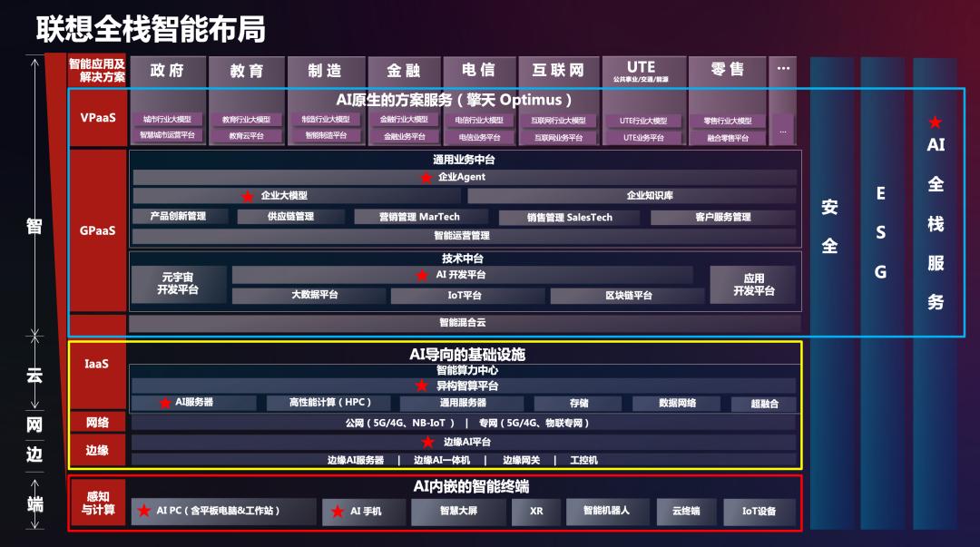Click the 高性能计算（HPC）box
The image size is (980, 547).
(329, 403)
